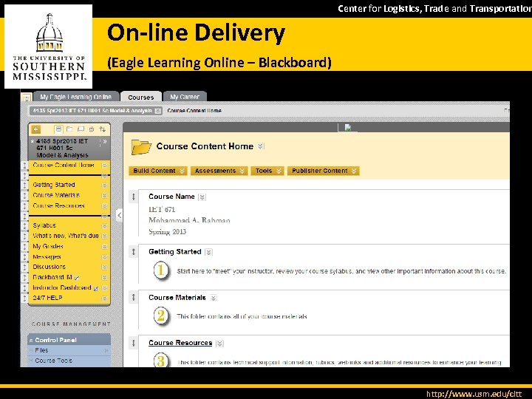532x399 pixels.
Task: Open the Course Resources content heading link
Action: (x=180, y=343)
